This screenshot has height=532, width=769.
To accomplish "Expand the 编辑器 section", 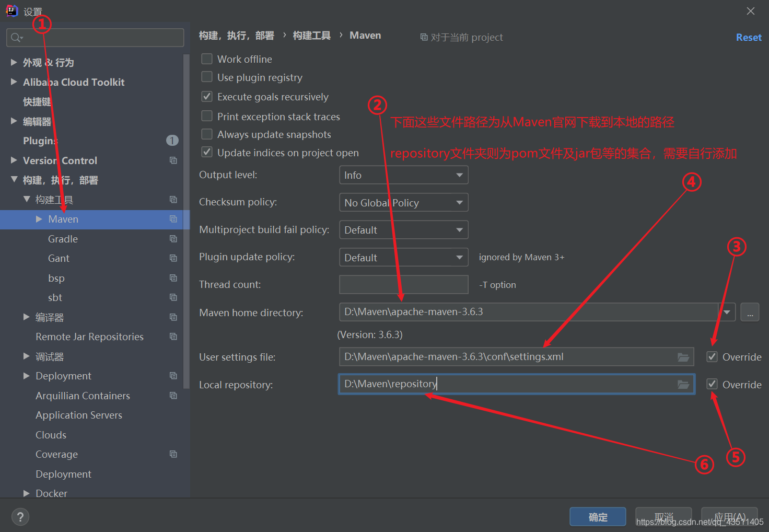I will pos(14,121).
